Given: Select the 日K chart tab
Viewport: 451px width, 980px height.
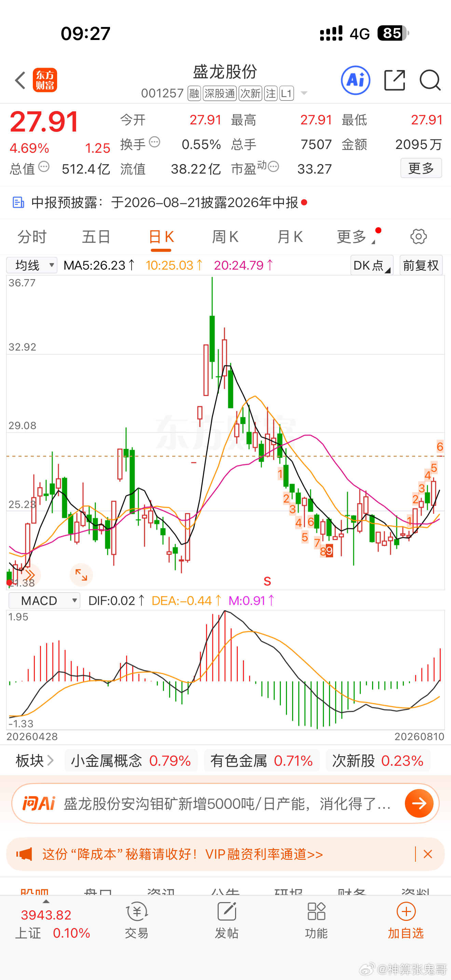Looking at the screenshot, I should [x=161, y=237].
